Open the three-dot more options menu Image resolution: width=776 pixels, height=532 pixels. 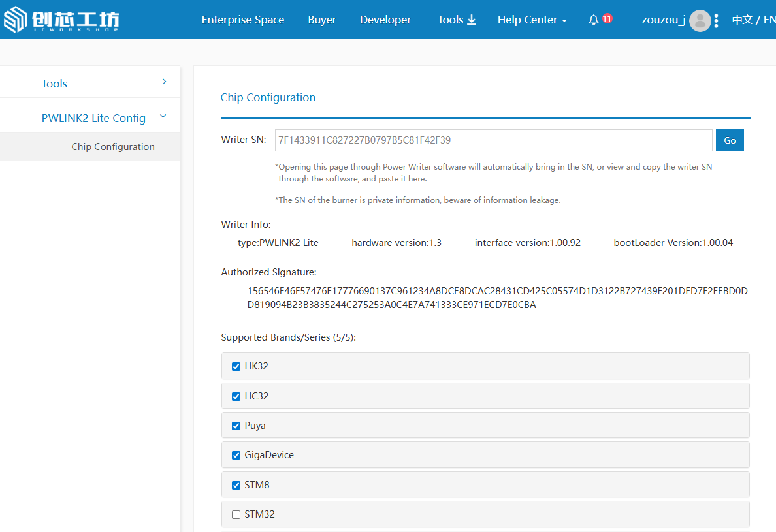coord(717,20)
